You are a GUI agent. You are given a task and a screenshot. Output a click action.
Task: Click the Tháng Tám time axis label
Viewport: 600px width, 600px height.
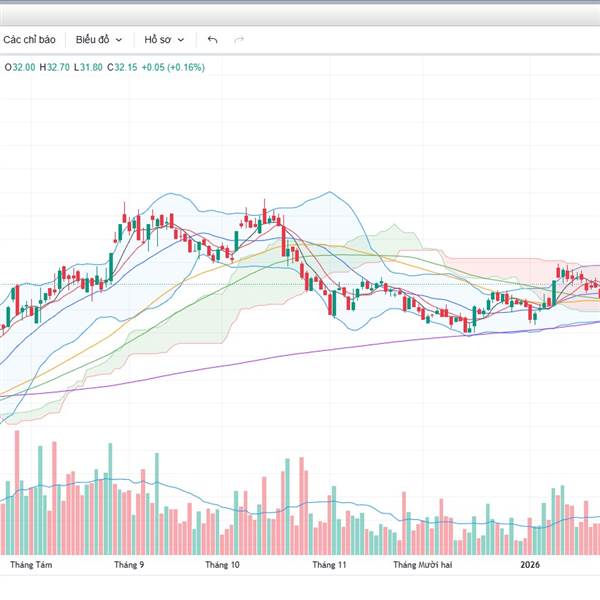coord(31,565)
